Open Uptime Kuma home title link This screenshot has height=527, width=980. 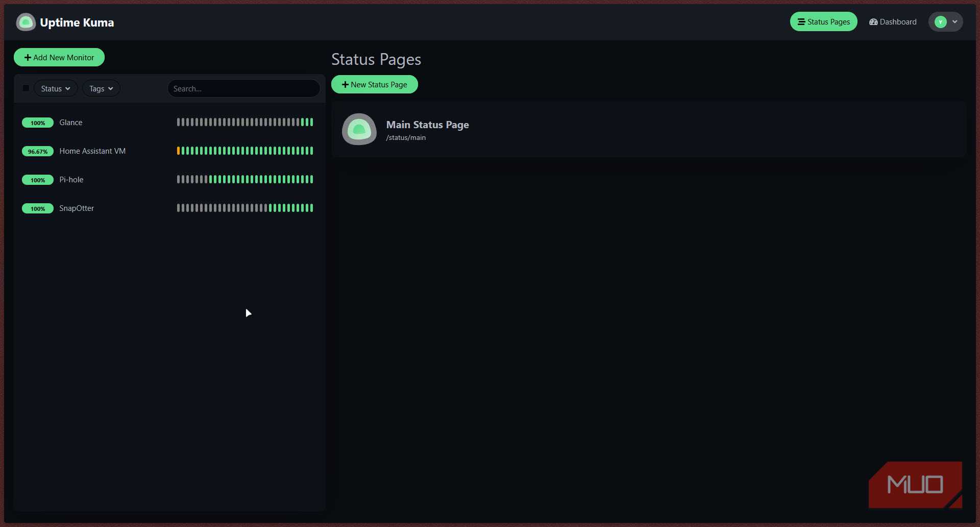pyautogui.click(x=77, y=22)
